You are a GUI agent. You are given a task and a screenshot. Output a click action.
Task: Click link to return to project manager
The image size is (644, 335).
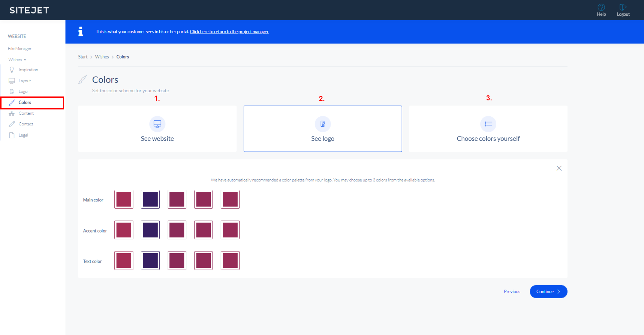[229, 32]
